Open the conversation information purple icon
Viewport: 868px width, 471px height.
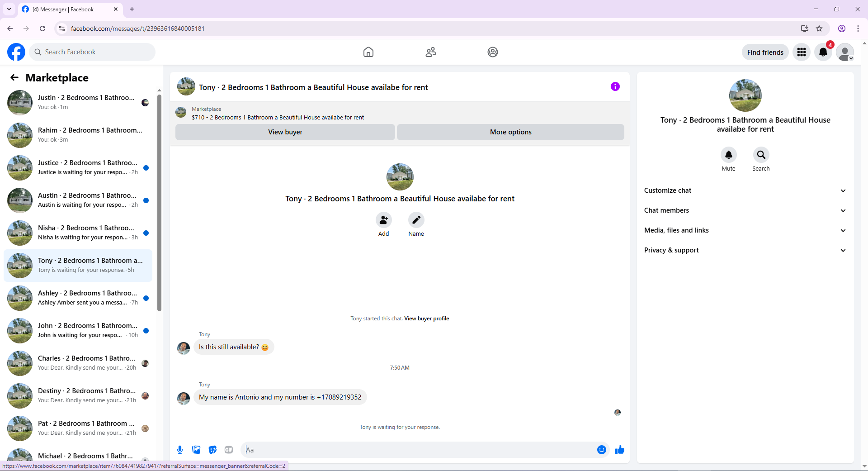[x=615, y=86]
